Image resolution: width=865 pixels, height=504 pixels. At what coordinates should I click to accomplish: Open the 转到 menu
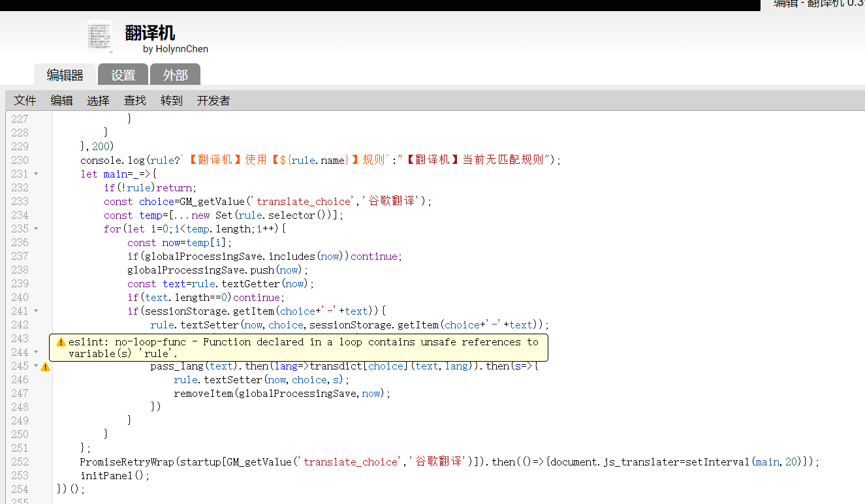pos(172,101)
